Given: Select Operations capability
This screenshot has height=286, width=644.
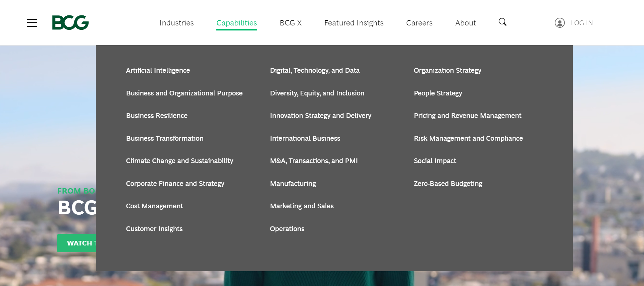Looking at the screenshot, I should (x=287, y=229).
